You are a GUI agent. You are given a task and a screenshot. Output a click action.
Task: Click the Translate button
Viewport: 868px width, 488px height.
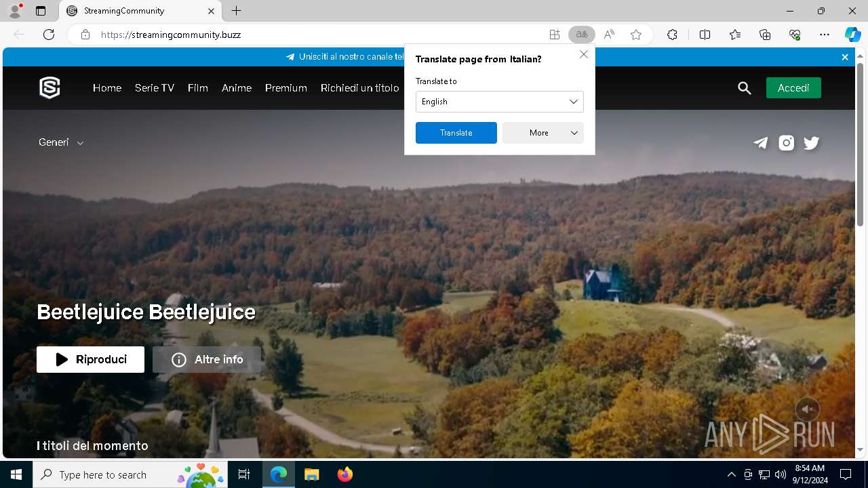coord(456,133)
